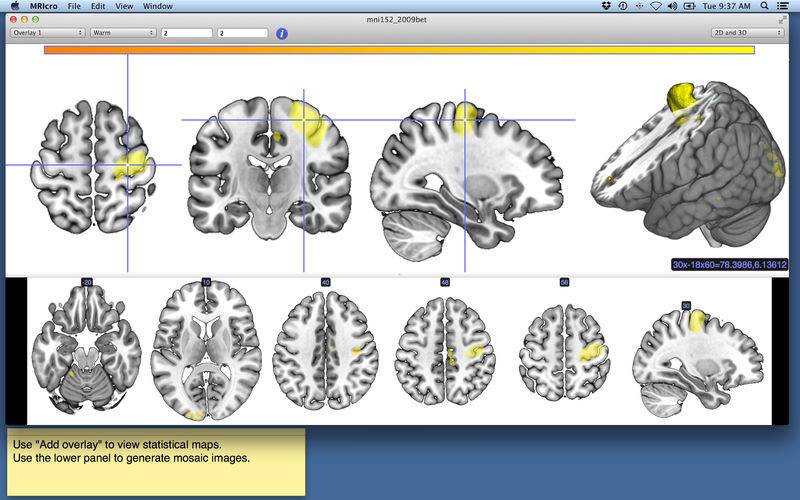The width and height of the screenshot is (800, 500).
Task: Click the Dropbox menu bar icon
Action: (606, 6)
